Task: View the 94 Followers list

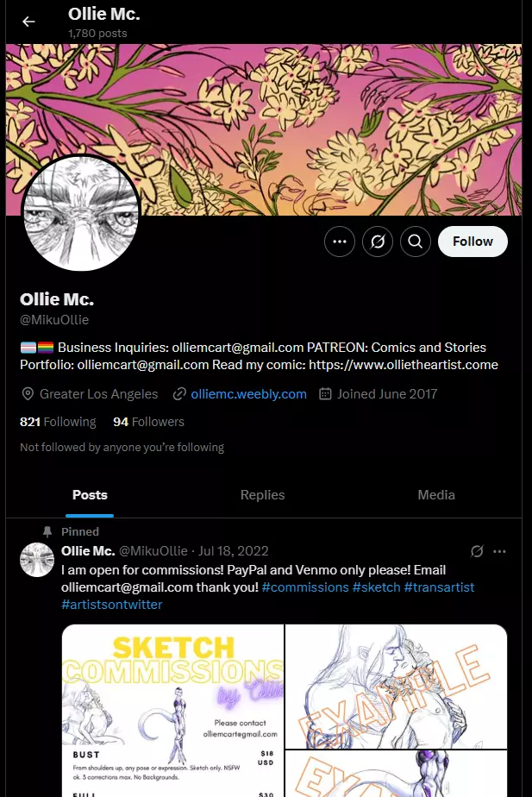Action: 148,422
